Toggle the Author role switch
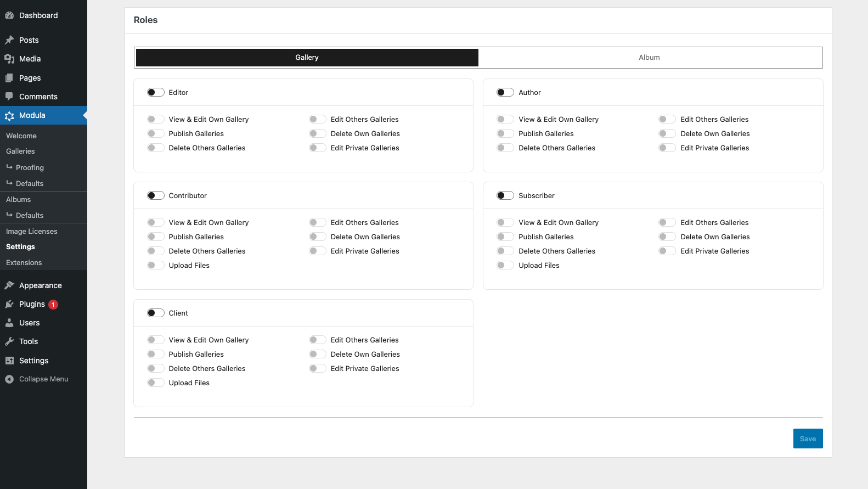Image resolution: width=868 pixels, height=489 pixels. [505, 92]
